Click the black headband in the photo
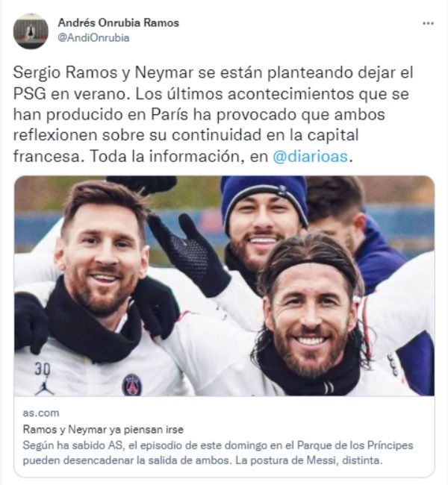The image size is (448, 485). [x=310, y=266]
